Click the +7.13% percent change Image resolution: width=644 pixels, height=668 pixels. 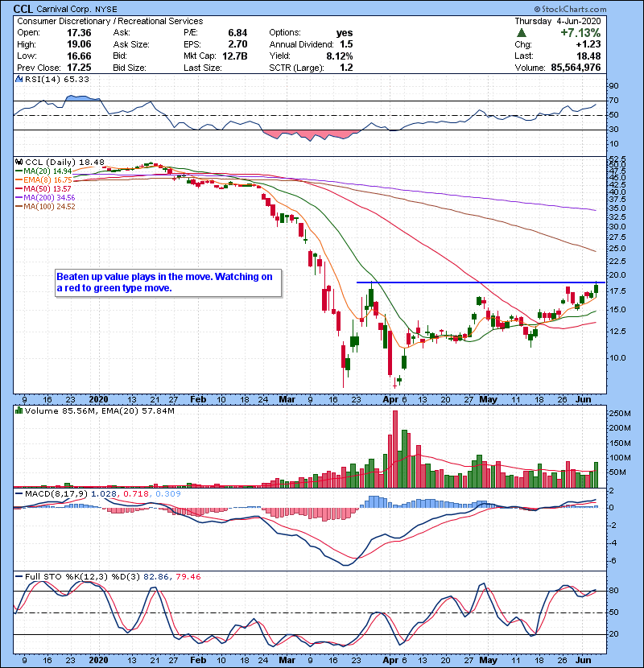(x=580, y=33)
